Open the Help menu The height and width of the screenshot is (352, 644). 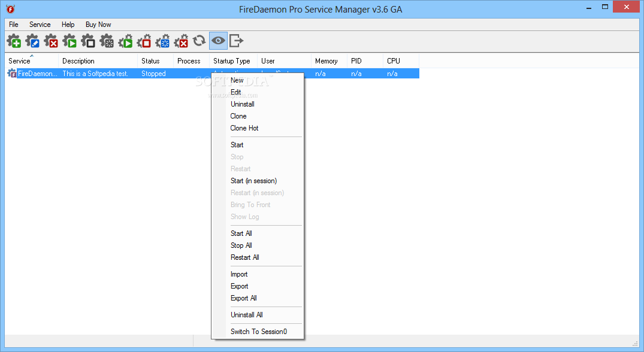(x=68, y=25)
